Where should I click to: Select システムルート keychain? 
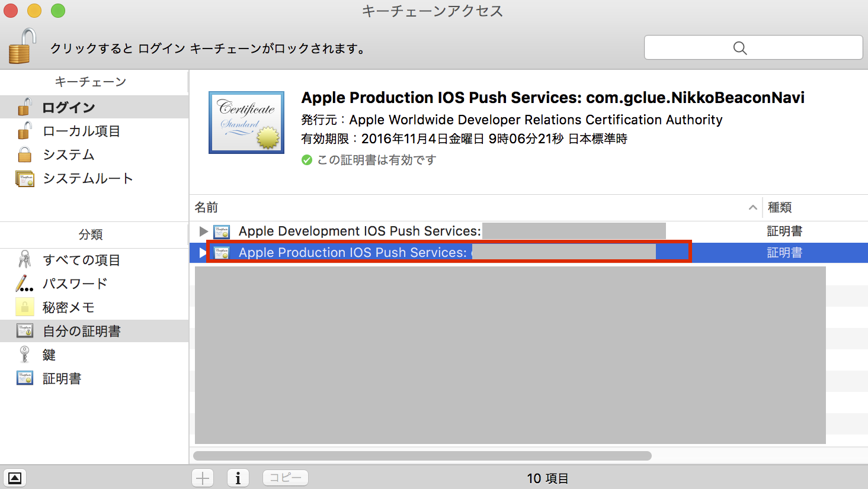pos(87,178)
